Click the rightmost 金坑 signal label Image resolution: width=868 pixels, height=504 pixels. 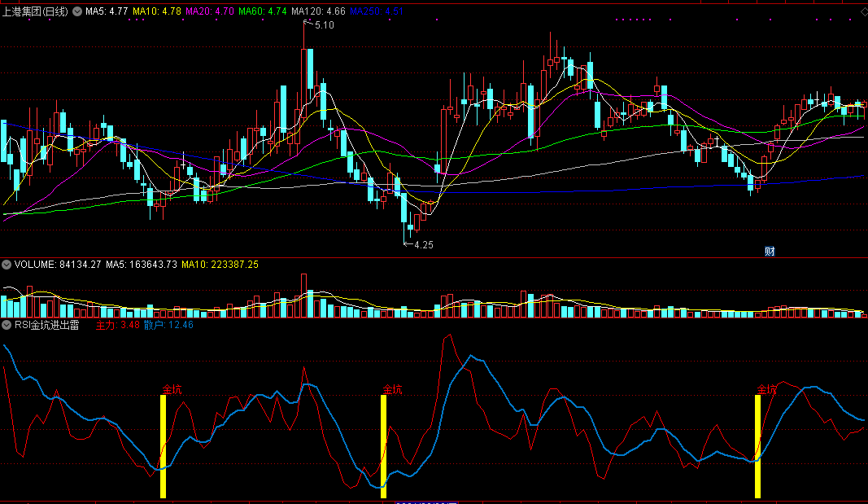click(766, 389)
